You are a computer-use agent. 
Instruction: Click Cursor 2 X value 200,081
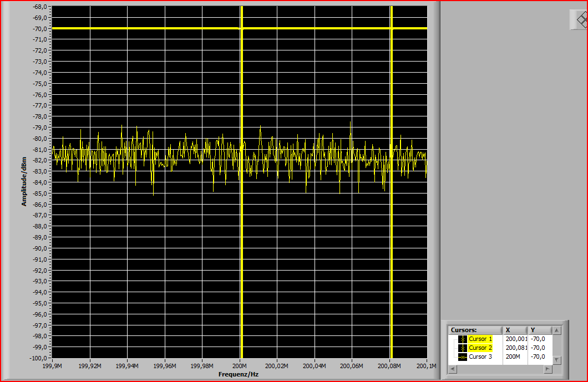click(x=516, y=348)
